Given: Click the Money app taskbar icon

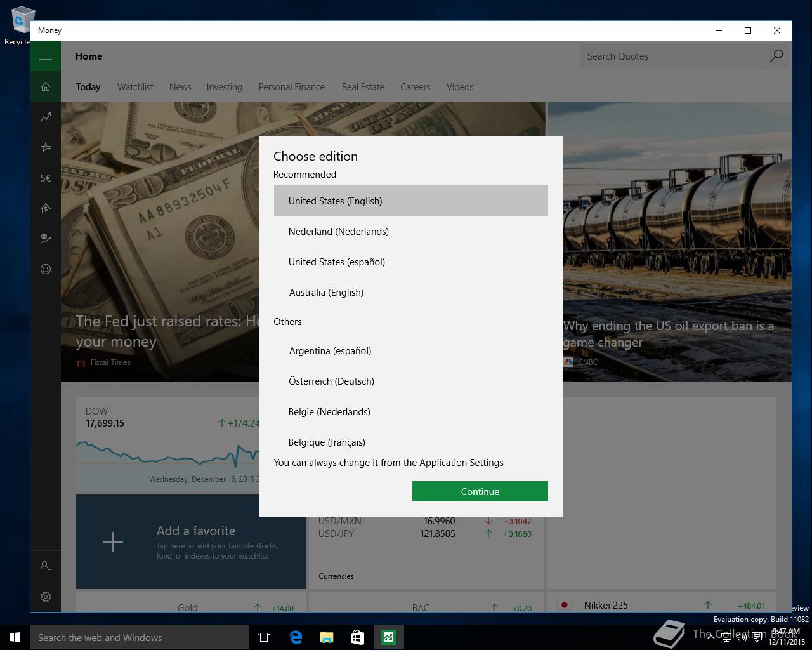Looking at the screenshot, I should pyautogui.click(x=388, y=637).
